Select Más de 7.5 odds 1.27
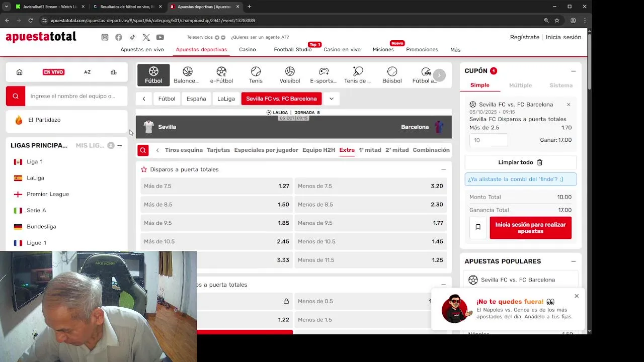Viewport: 644px width, 362px height. pos(216,186)
